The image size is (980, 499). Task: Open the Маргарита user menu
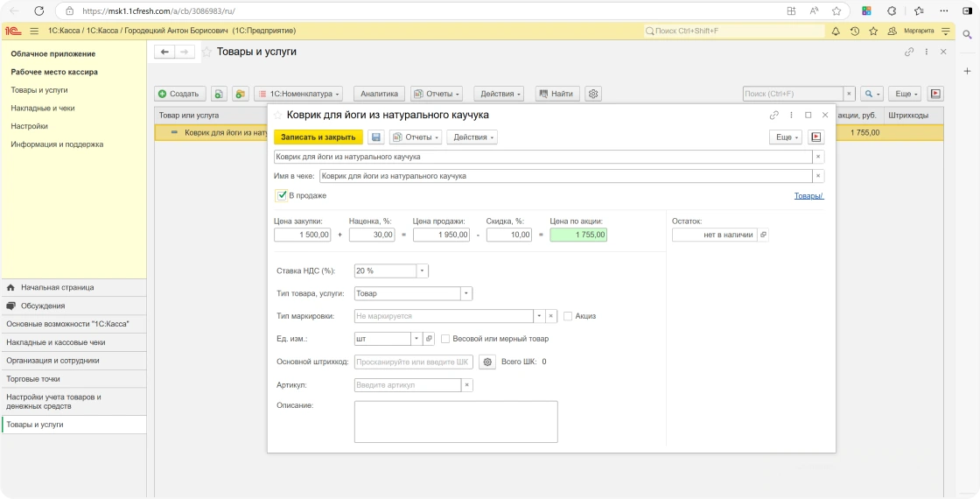click(x=919, y=31)
